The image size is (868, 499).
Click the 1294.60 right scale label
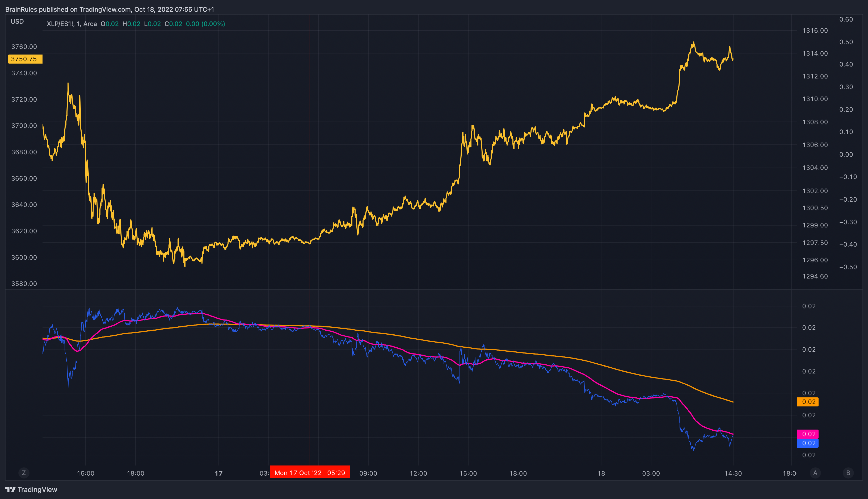coord(815,276)
